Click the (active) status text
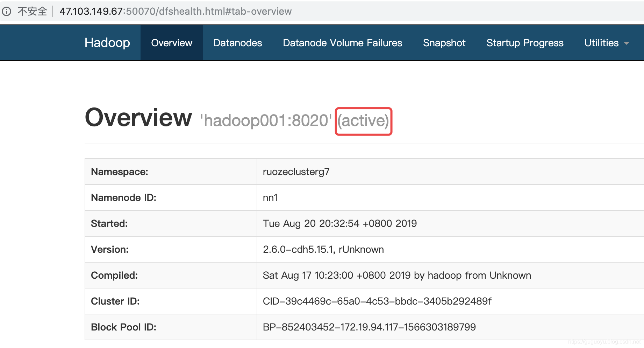The height and width of the screenshot is (348, 644). [x=363, y=121]
